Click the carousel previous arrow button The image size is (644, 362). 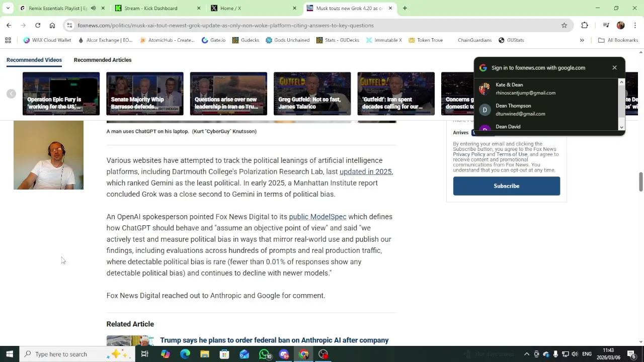click(11, 94)
